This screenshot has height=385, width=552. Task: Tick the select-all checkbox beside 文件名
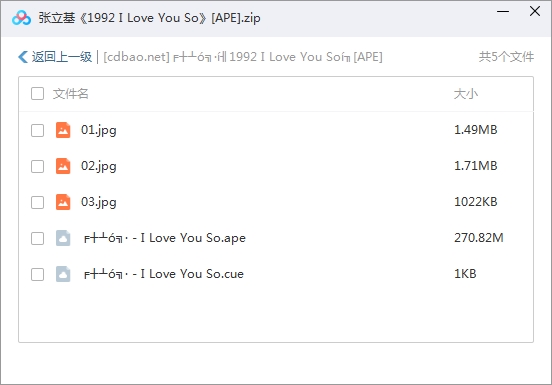[37, 94]
